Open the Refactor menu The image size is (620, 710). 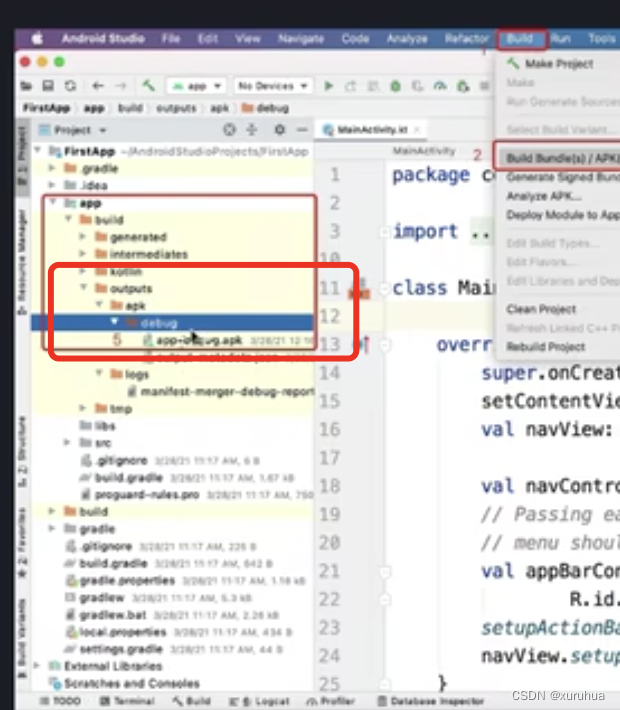click(x=466, y=39)
